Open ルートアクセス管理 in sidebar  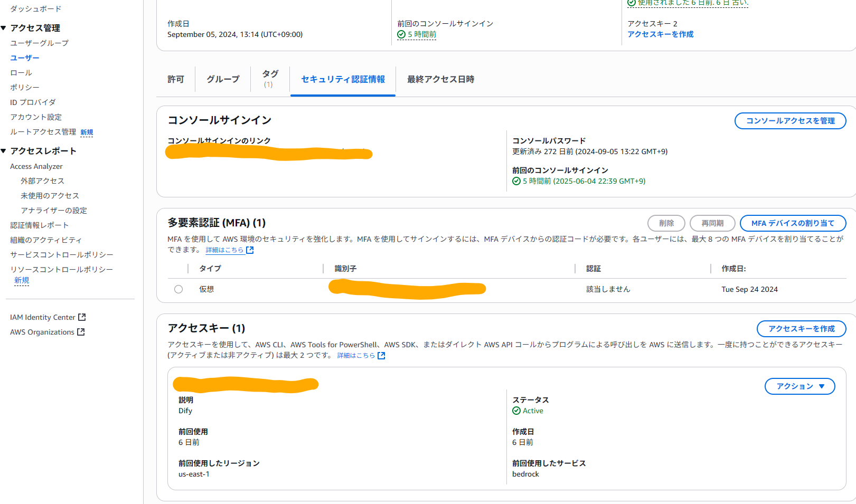[x=43, y=132]
